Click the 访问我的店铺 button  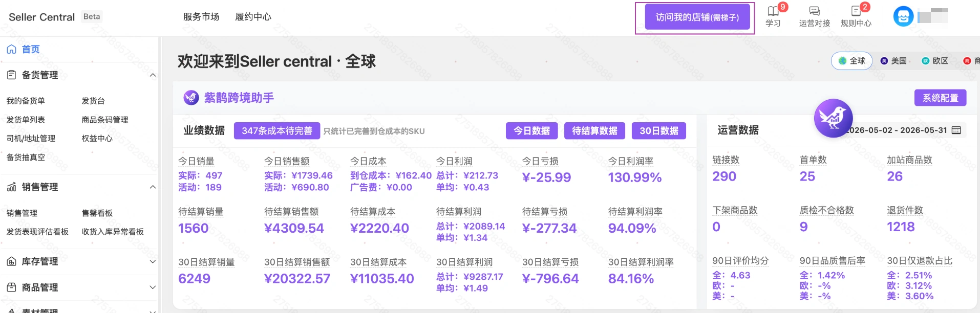coord(697,17)
